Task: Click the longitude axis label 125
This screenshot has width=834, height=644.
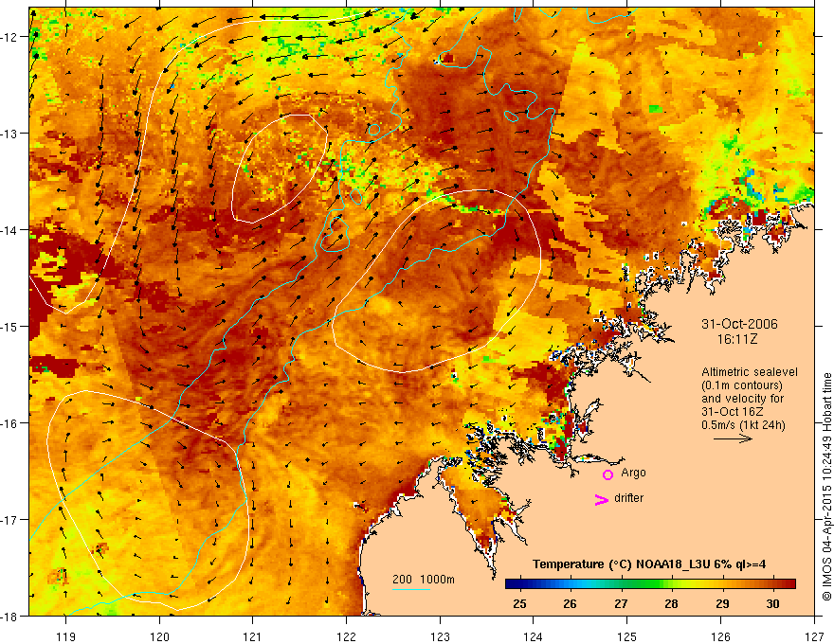Action: [627, 636]
